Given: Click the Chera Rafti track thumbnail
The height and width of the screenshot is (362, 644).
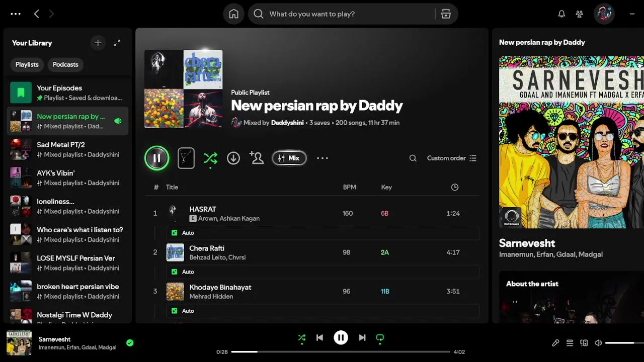Looking at the screenshot, I should (x=175, y=252).
